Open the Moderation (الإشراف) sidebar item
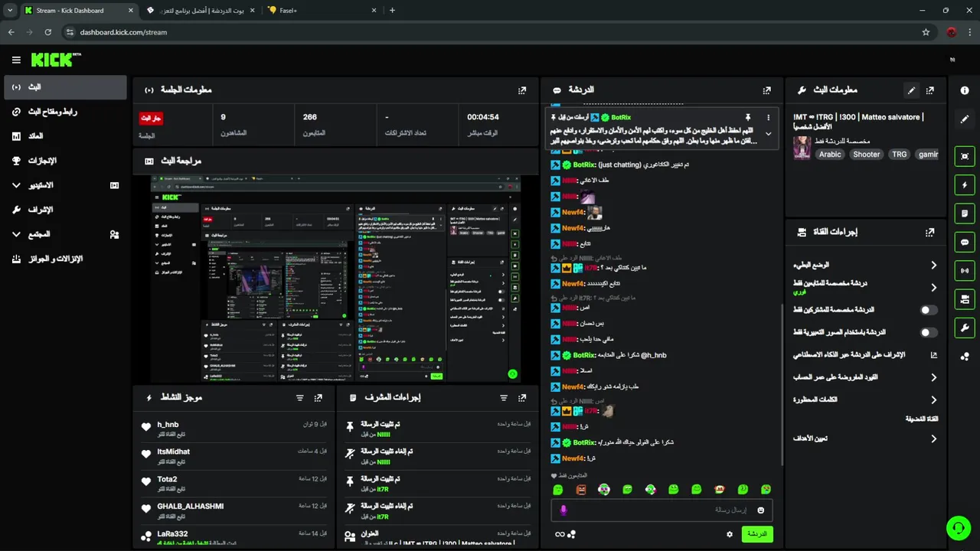 pos(65,210)
